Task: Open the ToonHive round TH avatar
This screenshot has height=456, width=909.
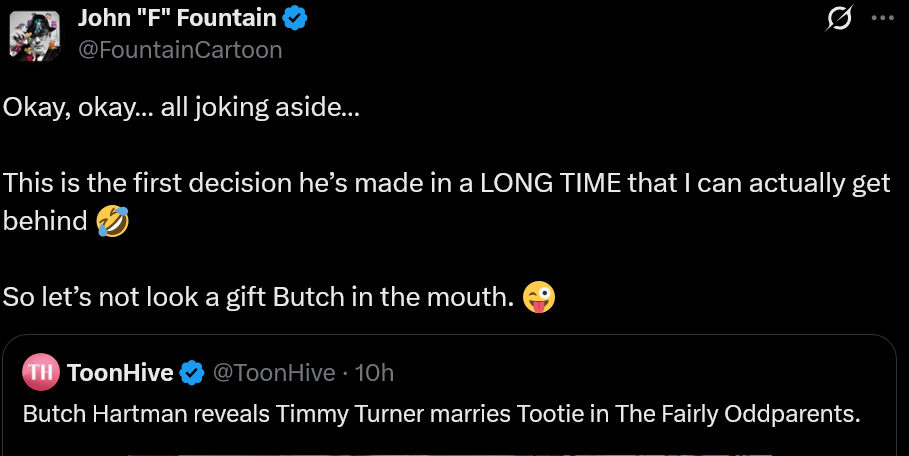Action: coord(40,373)
